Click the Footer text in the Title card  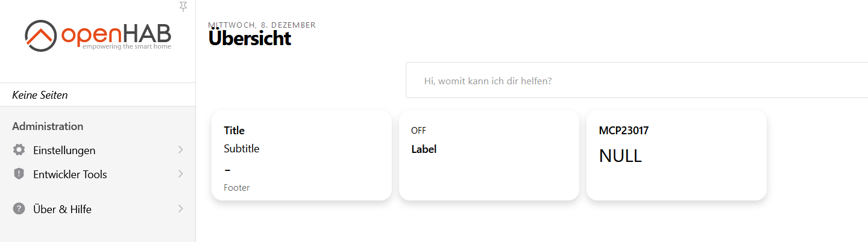[x=236, y=188]
